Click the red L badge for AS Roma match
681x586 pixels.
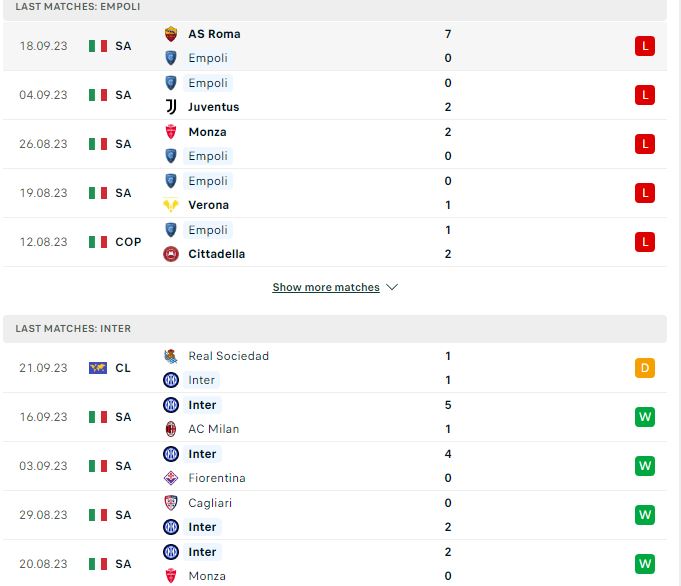click(x=645, y=46)
